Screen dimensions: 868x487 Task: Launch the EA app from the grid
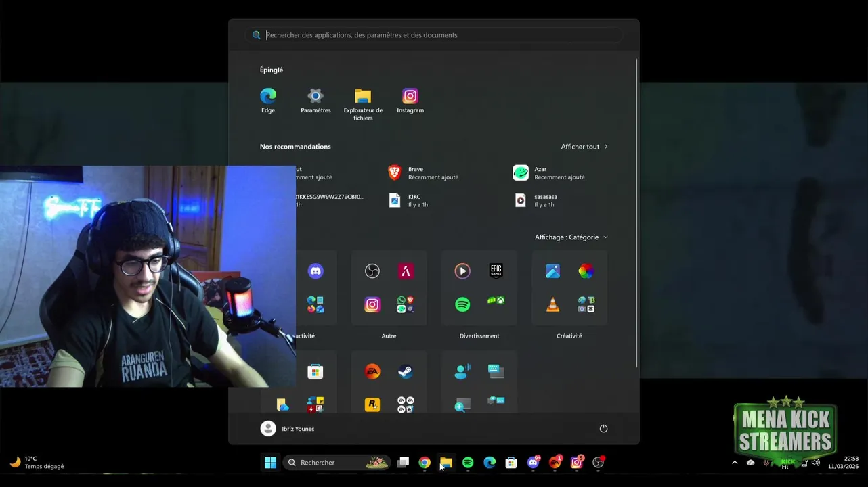tap(372, 371)
